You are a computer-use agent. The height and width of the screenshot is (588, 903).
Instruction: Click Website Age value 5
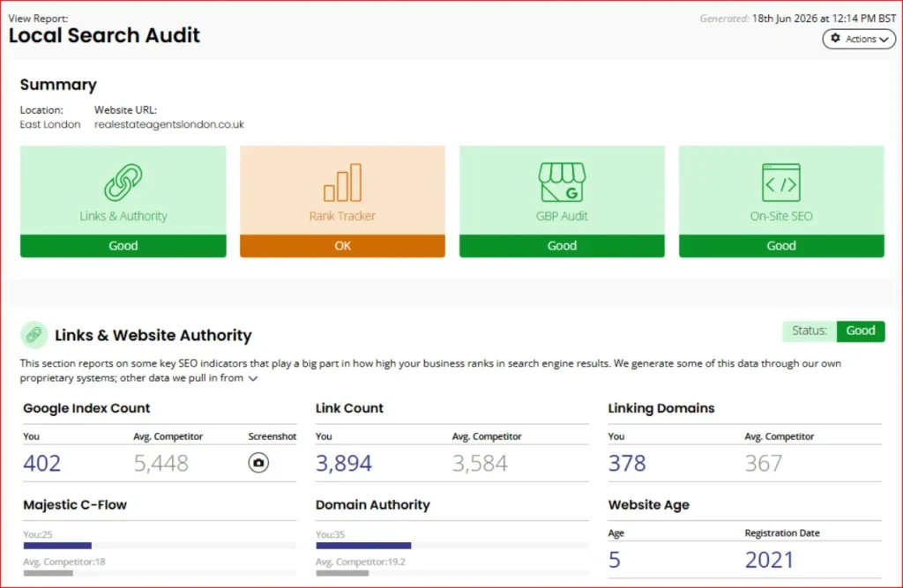click(x=615, y=560)
